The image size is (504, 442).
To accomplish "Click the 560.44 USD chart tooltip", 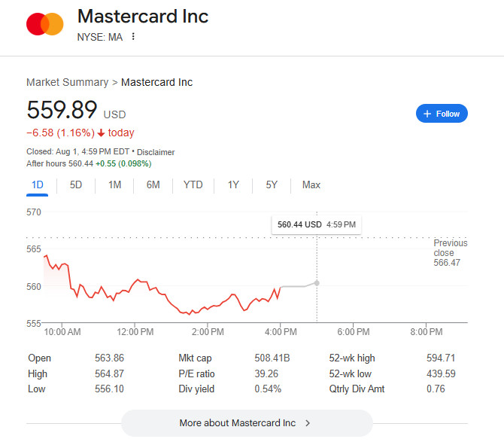I will click(x=317, y=224).
